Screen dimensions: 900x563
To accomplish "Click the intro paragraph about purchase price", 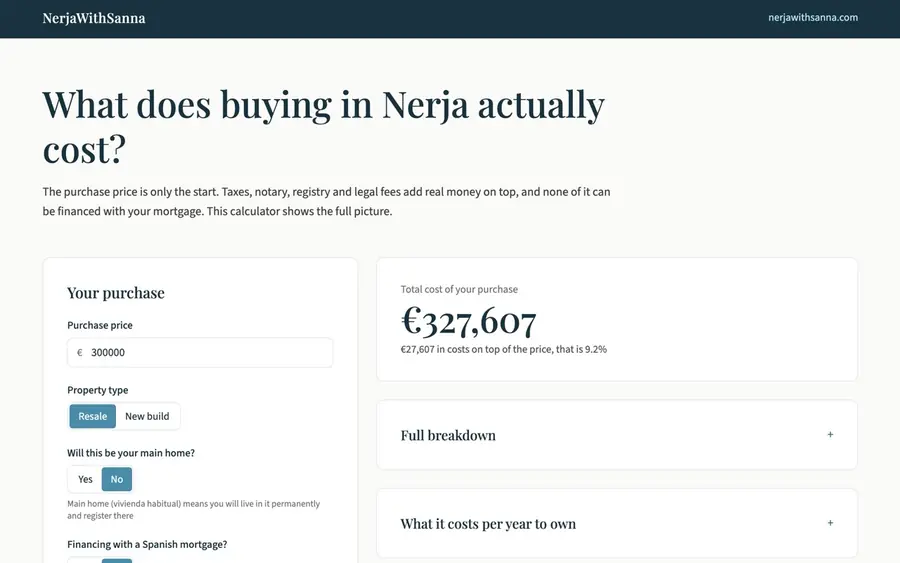I will [327, 201].
